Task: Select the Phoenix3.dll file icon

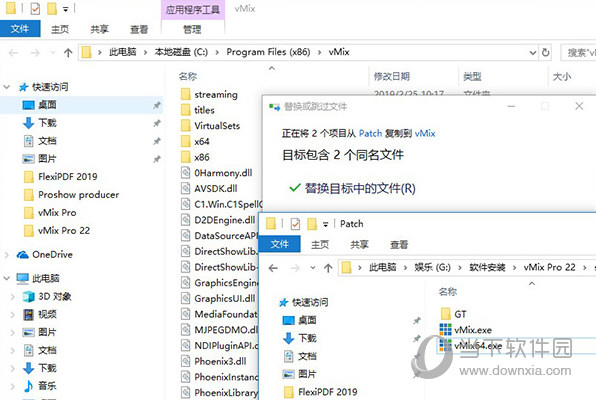Action: (185, 361)
